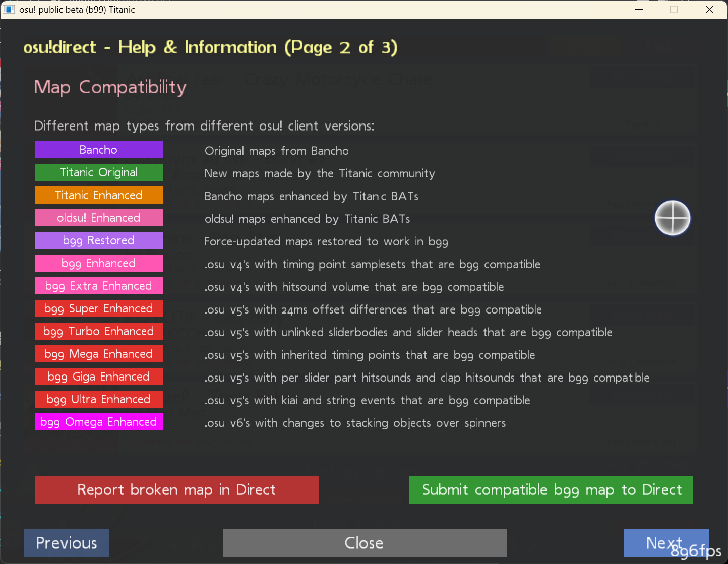The width and height of the screenshot is (728, 564).
Task: Select the b99 Enhanced pink label
Action: [x=98, y=263]
